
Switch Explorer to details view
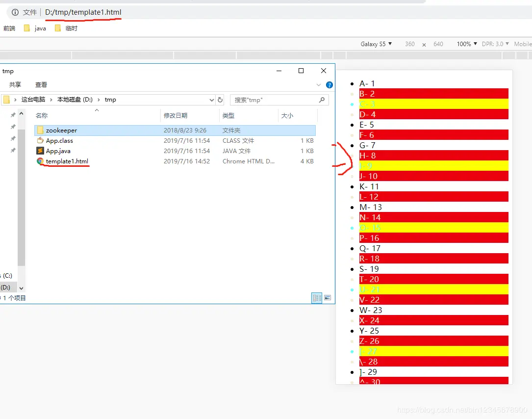point(317,298)
